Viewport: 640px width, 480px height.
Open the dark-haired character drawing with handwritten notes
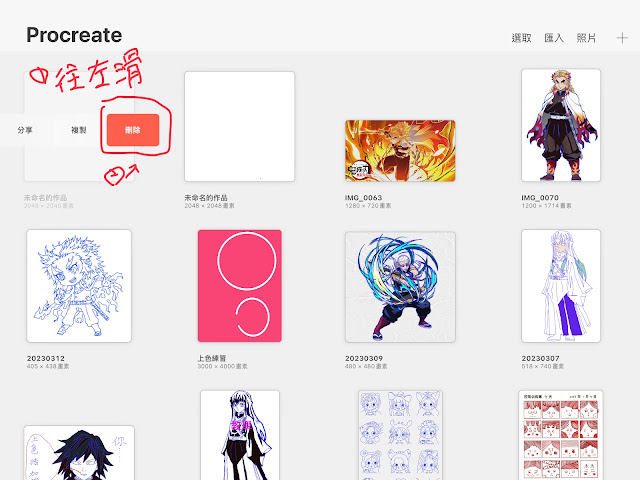[79, 453]
